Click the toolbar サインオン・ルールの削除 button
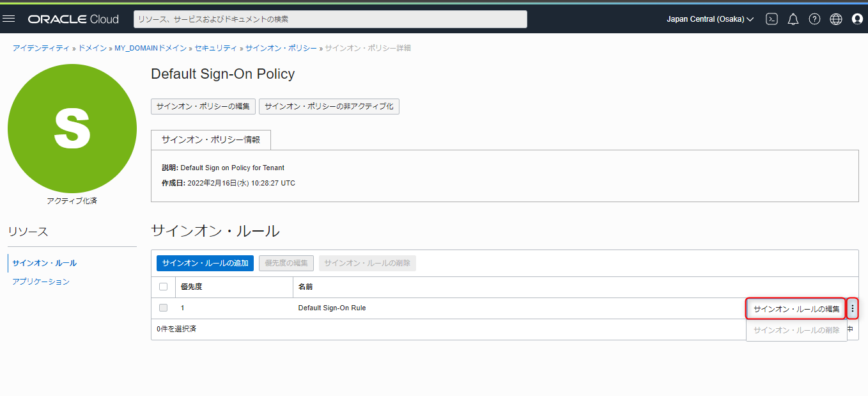The width and height of the screenshot is (868, 396). click(368, 263)
